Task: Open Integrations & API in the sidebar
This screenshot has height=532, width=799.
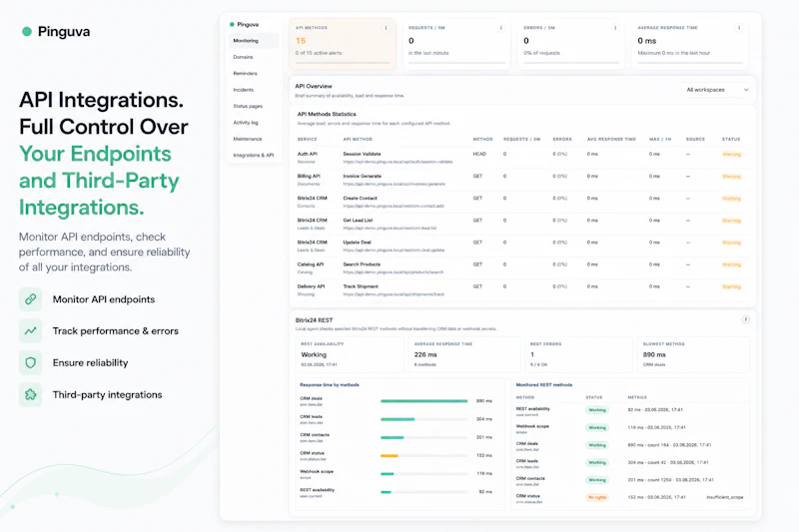Action: click(x=254, y=155)
